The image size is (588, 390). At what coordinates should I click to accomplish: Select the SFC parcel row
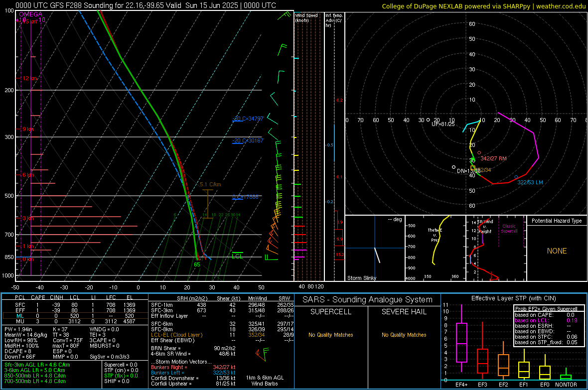[x=74, y=305]
